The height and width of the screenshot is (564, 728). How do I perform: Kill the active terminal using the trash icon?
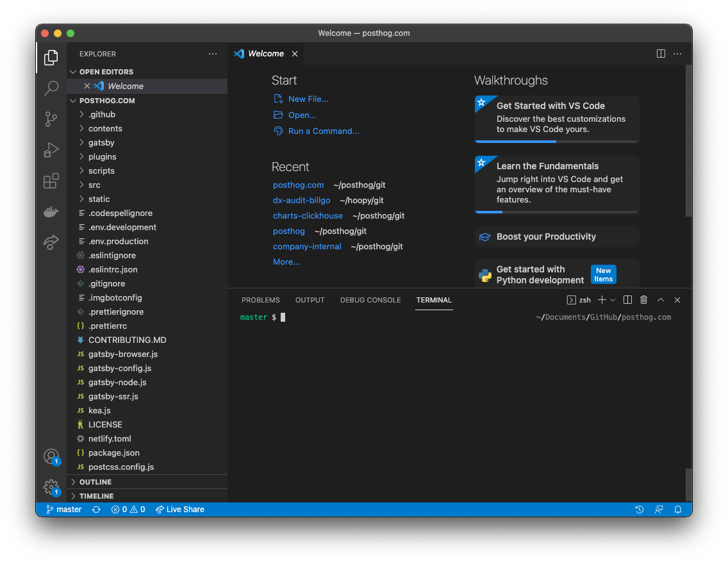(x=643, y=299)
